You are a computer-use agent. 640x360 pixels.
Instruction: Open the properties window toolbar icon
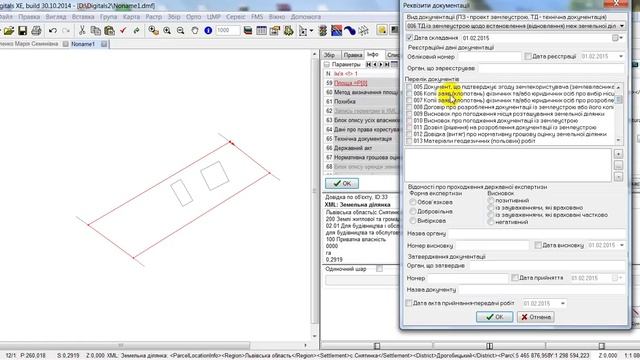275,31
